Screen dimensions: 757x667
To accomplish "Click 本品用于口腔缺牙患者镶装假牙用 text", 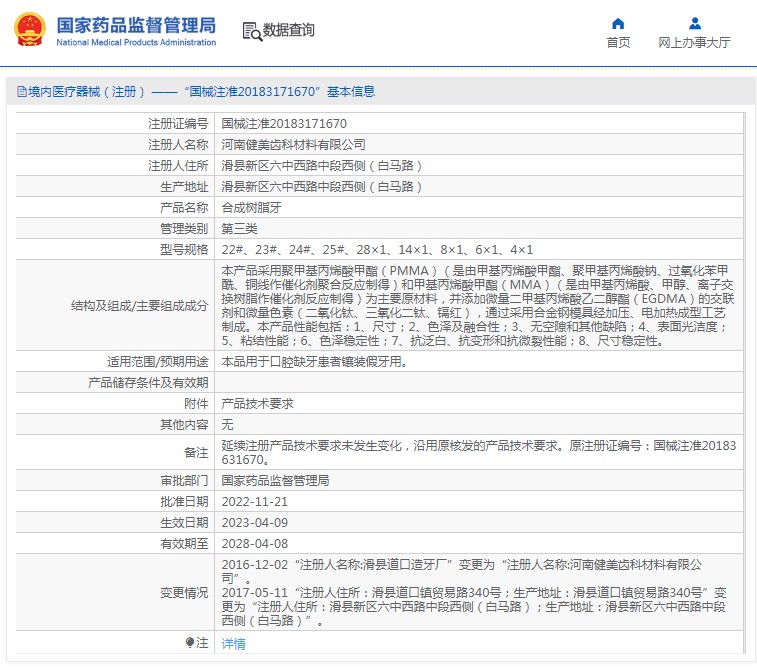I will coord(314,361).
